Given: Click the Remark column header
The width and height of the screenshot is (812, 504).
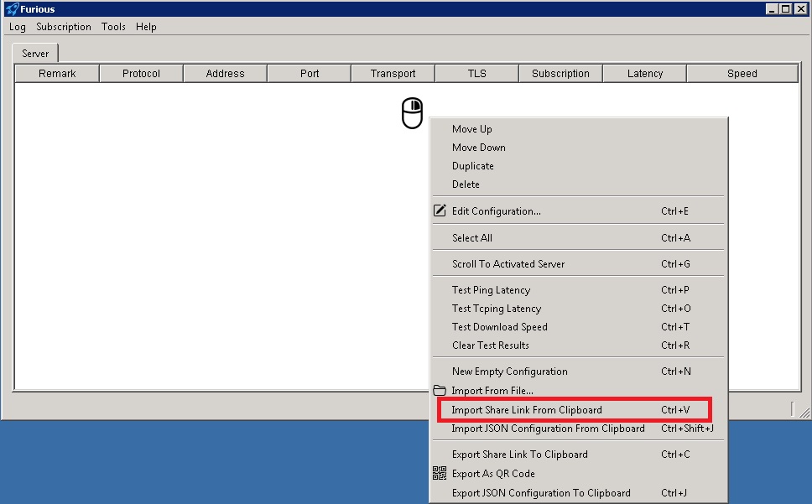Looking at the screenshot, I should pos(57,74).
